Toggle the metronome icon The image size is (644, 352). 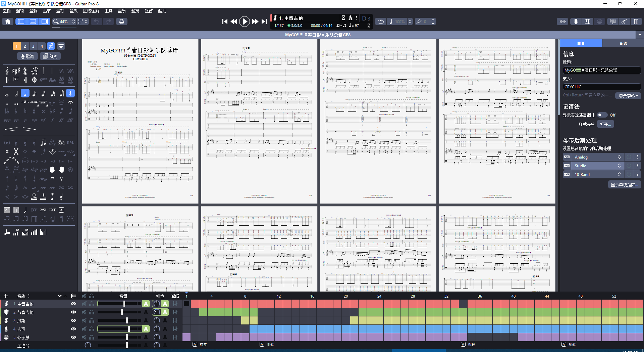click(350, 18)
